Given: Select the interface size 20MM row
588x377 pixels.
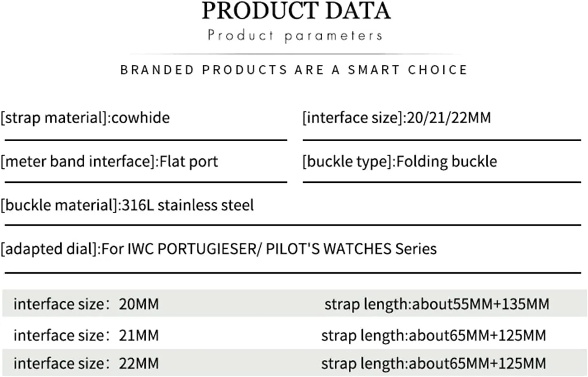Looking at the screenshot, I should [x=294, y=304].
